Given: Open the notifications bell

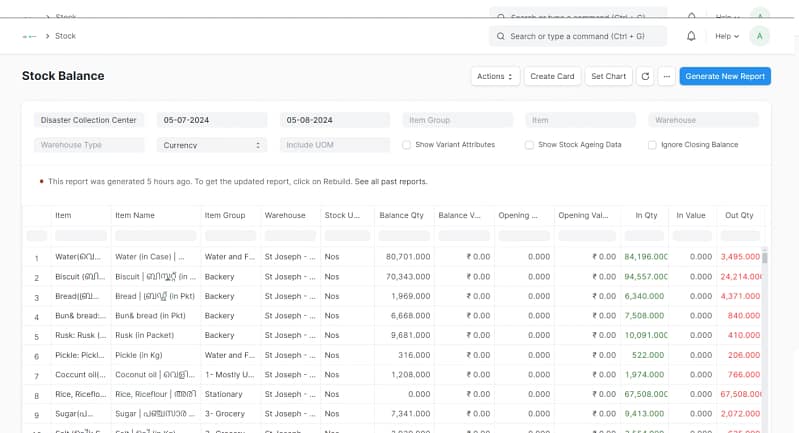Looking at the screenshot, I should (x=691, y=36).
